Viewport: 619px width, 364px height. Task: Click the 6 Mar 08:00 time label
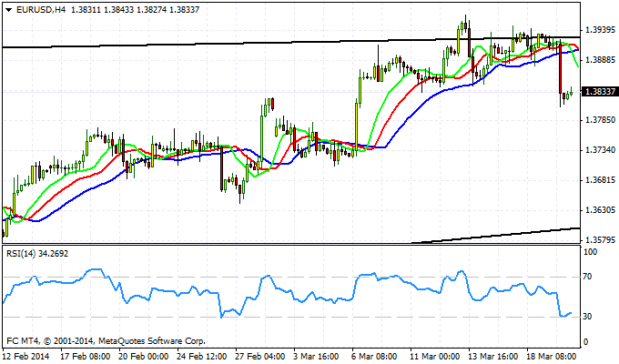tap(374, 356)
